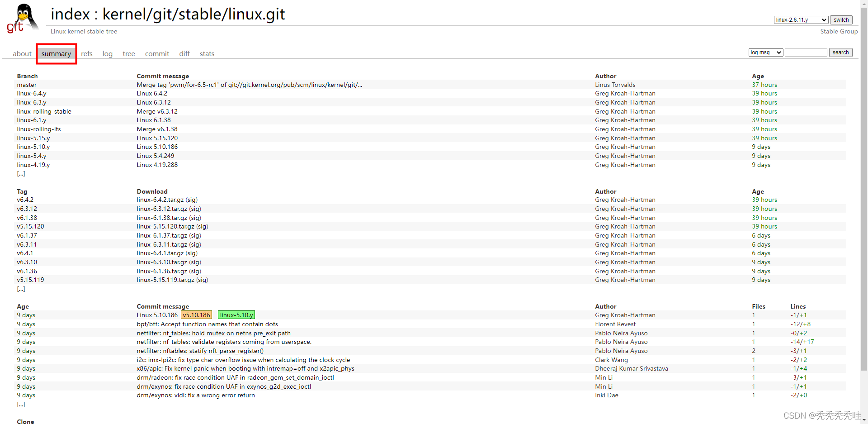Open the Linux 5.10.186 commit in log

[x=157, y=315]
